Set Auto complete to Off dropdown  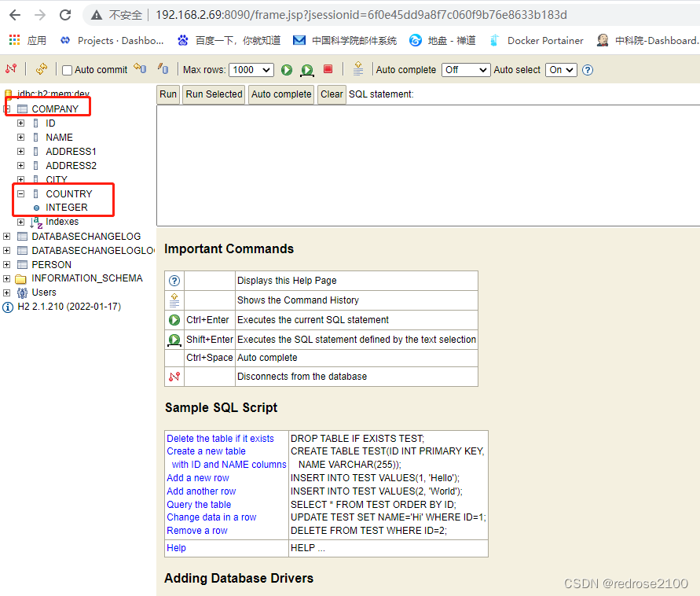point(465,70)
